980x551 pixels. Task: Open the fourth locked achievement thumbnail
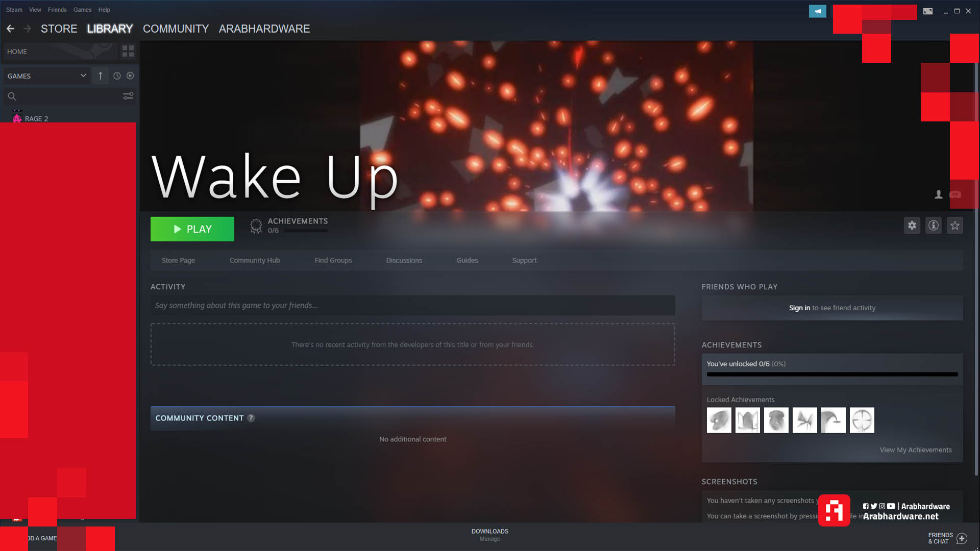point(804,420)
